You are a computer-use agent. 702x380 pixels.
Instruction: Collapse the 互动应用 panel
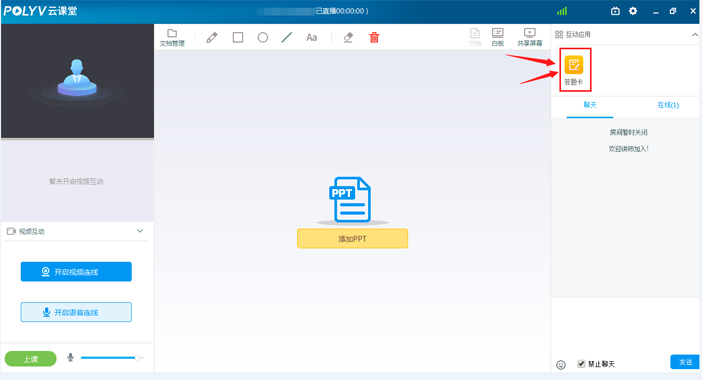(694, 34)
